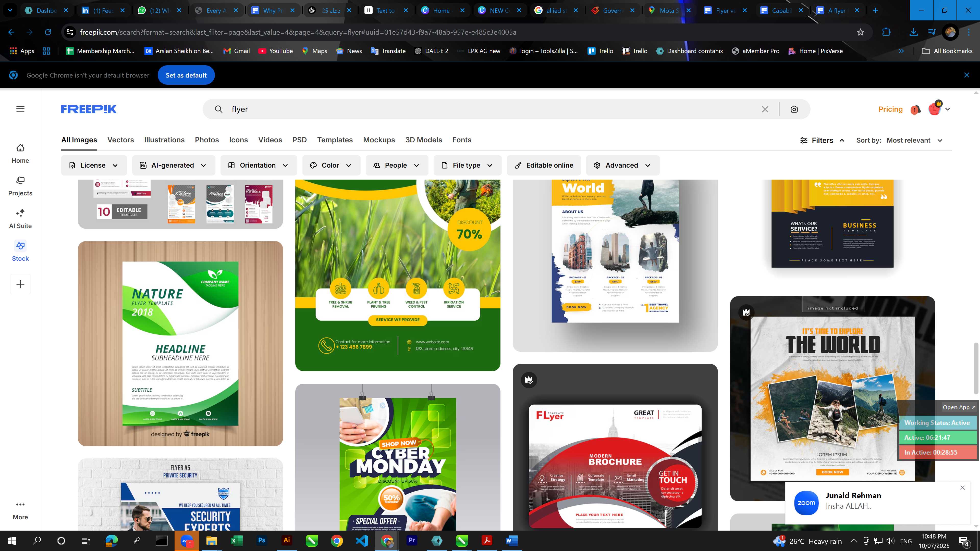Open More options in sidebar
The height and width of the screenshot is (551, 980).
[20, 510]
